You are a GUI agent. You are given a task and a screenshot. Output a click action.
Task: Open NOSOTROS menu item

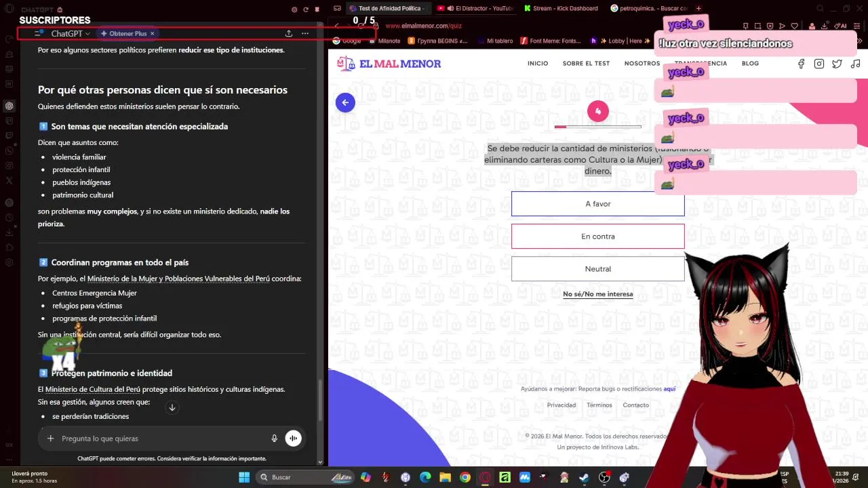(642, 64)
